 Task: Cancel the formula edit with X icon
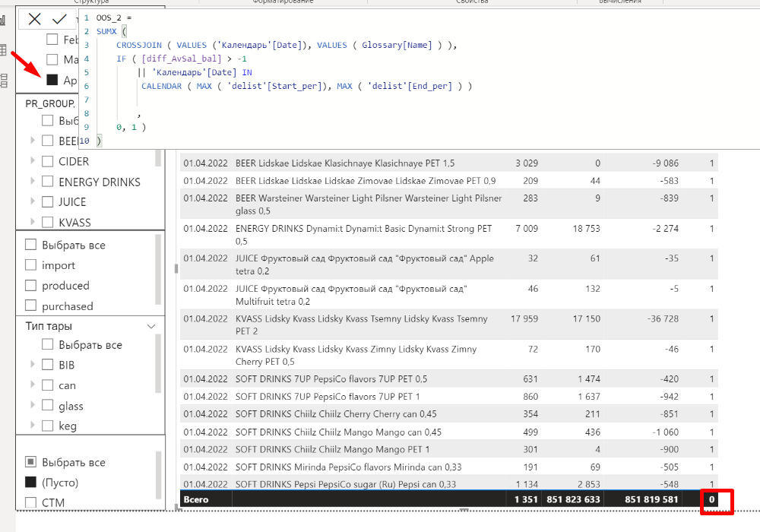[34, 19]
